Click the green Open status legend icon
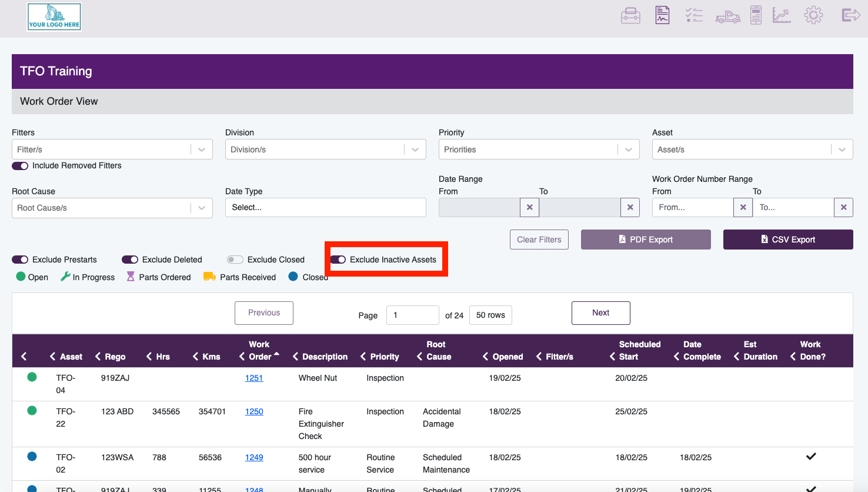 coord(21,277)
